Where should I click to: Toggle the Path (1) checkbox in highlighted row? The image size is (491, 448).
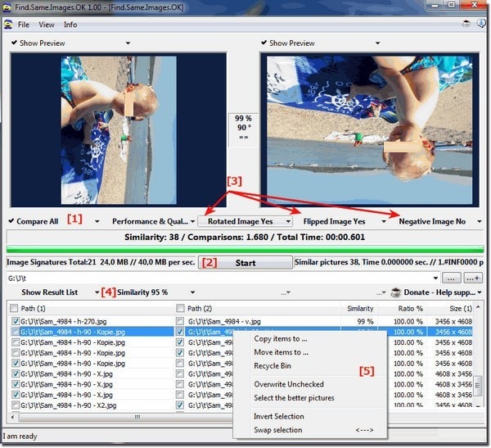[16, 332]
